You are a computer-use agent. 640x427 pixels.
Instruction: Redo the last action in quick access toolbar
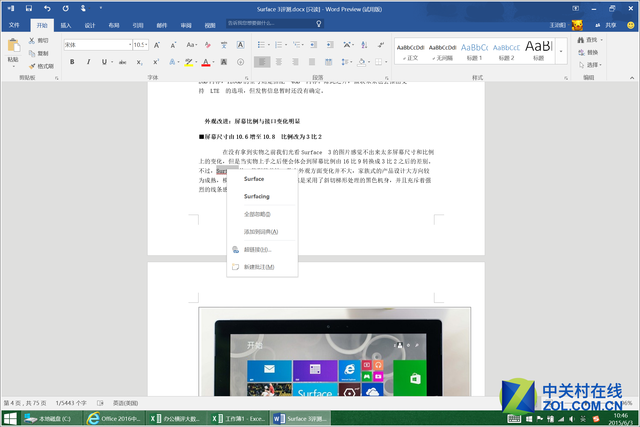[65, 8]
